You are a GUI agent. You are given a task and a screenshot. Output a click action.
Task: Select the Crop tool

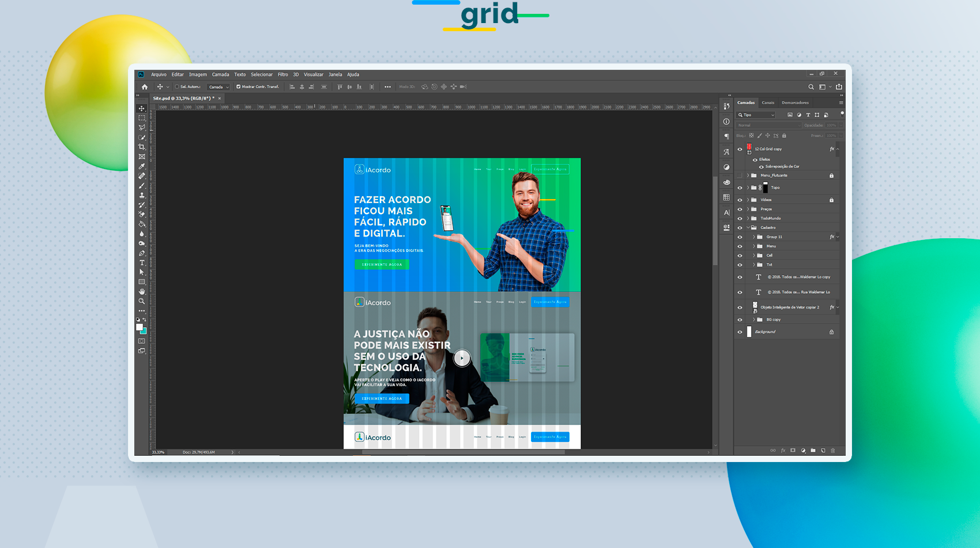pyautogui.click(x=142, y=147)
